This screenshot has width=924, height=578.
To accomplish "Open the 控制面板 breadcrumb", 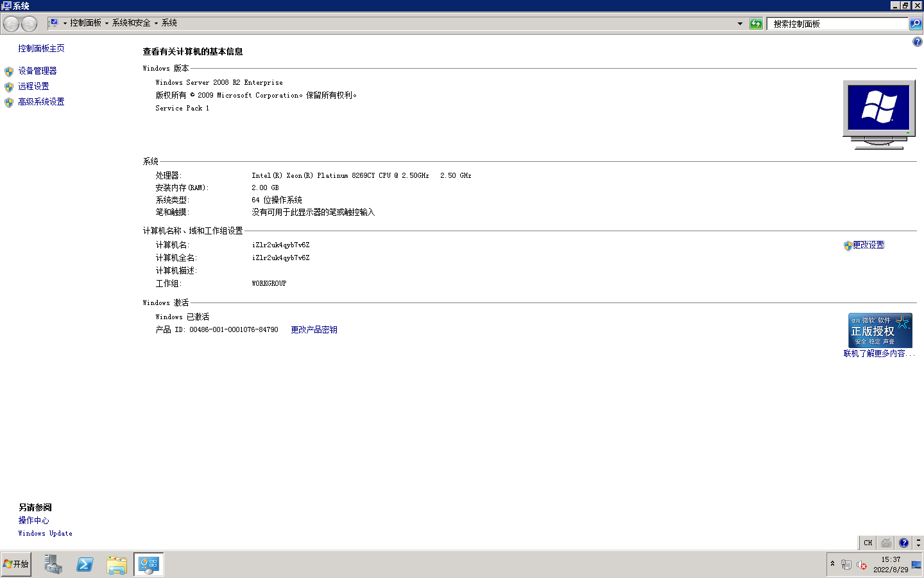I will pos(85,23).
